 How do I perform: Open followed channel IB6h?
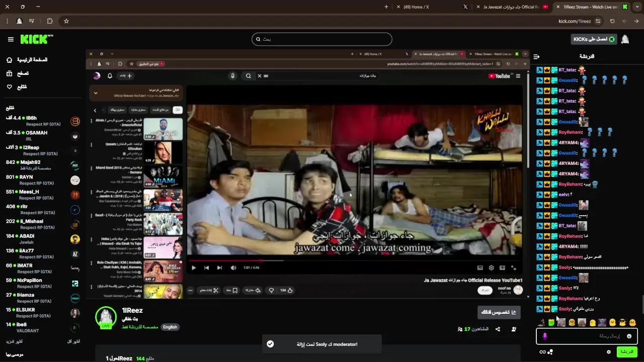[42, 121]
